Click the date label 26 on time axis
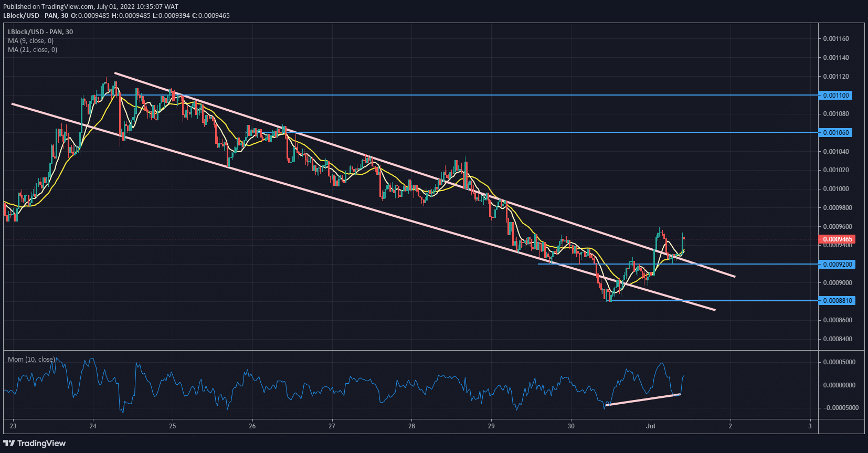 coord(252,426)
